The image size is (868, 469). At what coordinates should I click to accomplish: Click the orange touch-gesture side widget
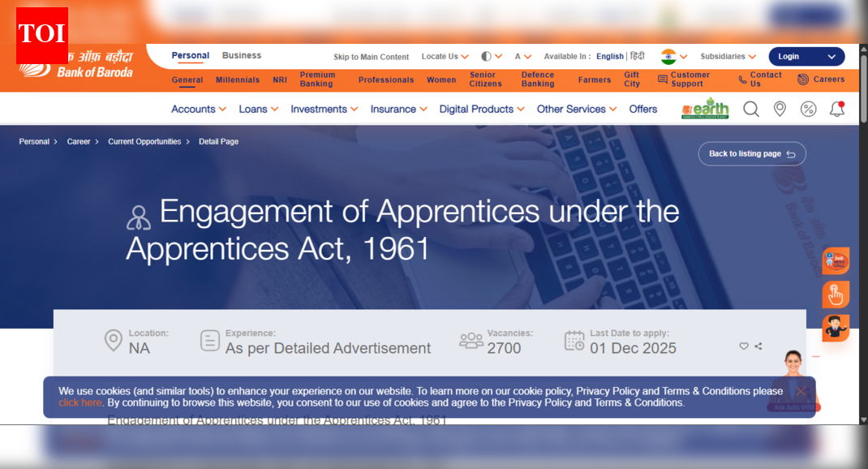836,295
